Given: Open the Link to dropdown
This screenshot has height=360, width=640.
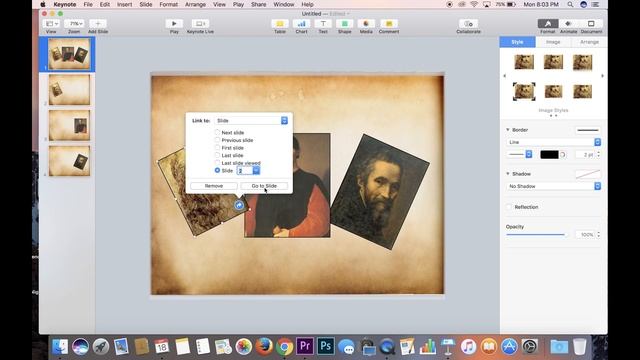Looking at the screenshot, I should [251, 120].
